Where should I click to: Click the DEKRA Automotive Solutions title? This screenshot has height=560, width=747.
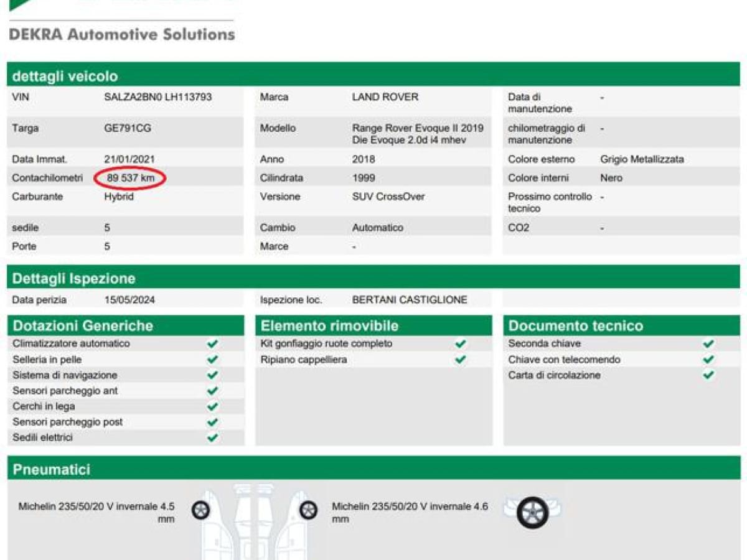(122, 34)
